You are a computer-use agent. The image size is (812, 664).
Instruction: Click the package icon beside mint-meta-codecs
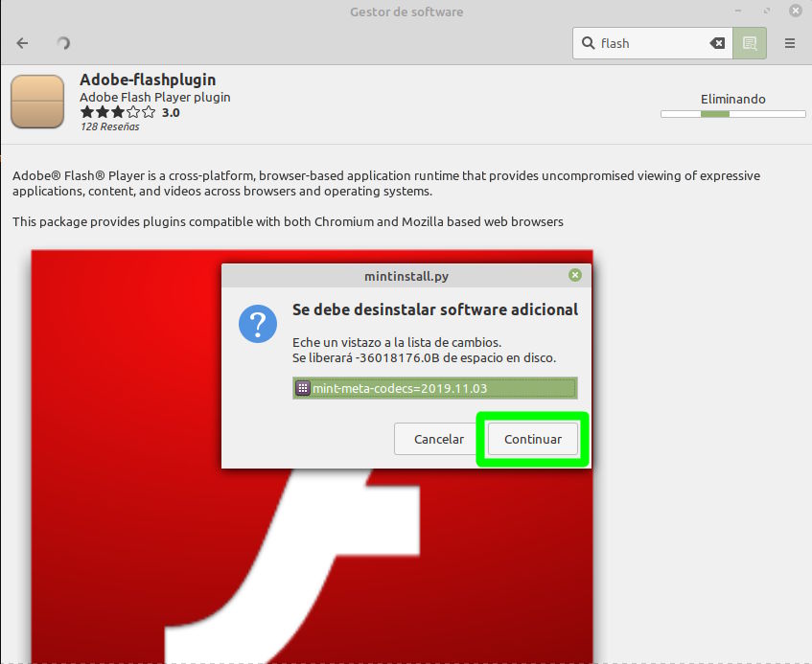[x=302, y=388]
